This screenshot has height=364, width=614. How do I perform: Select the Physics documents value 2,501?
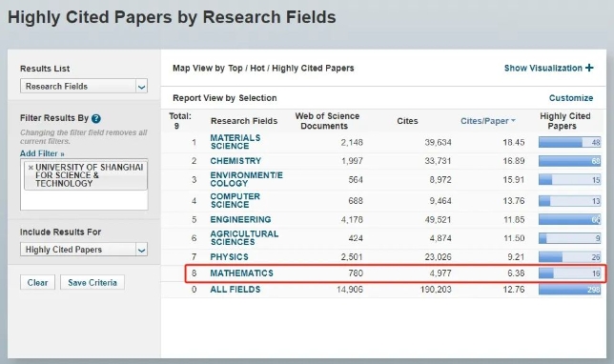(352, 257)
